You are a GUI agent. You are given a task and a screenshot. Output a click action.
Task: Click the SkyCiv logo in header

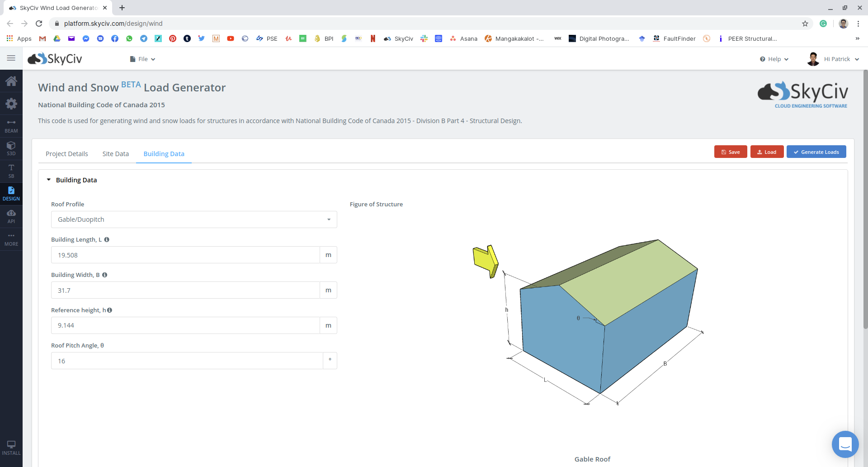(55, 59)
